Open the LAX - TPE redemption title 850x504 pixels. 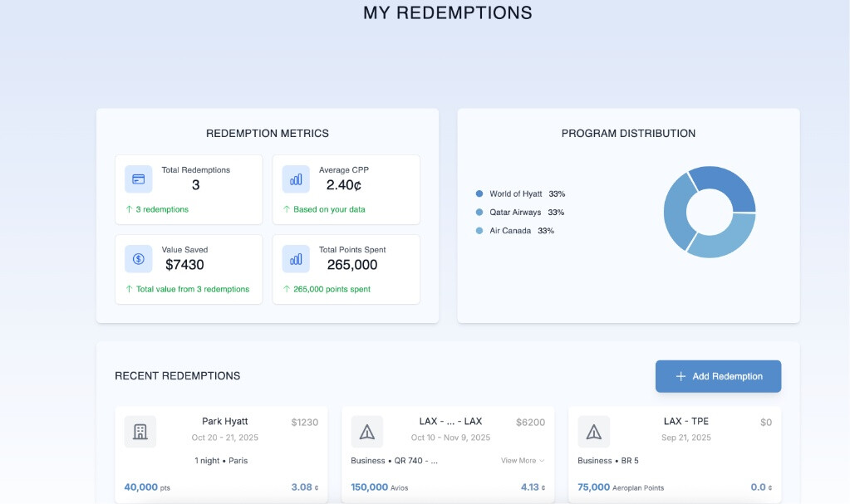click(686, 422)
